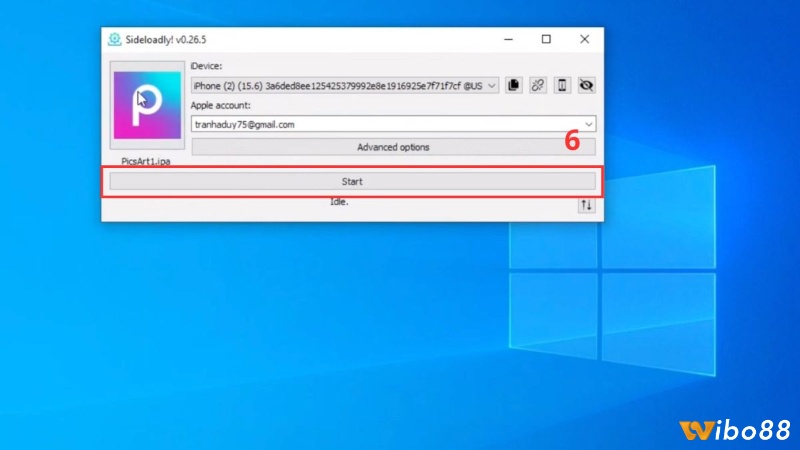Toggle the hide sensitive info eye icon
Image resolution: width=800 pixels, height=450 pixels.
[x=586, y=85]
